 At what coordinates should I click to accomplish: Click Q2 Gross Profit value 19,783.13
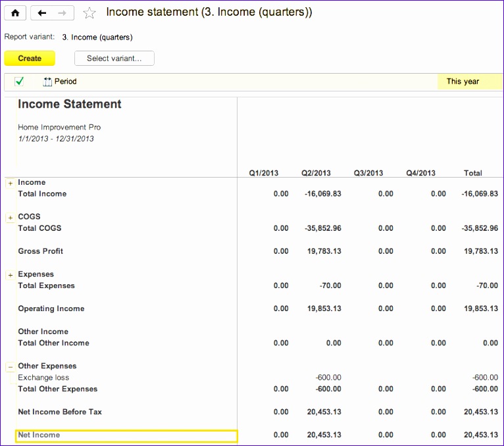(x=324, y=251)
